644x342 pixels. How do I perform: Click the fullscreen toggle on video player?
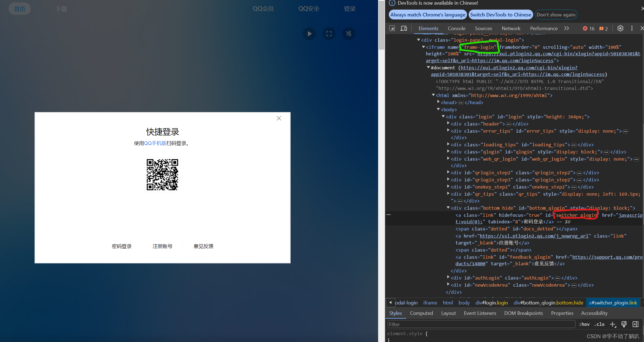tap(329, 34)
